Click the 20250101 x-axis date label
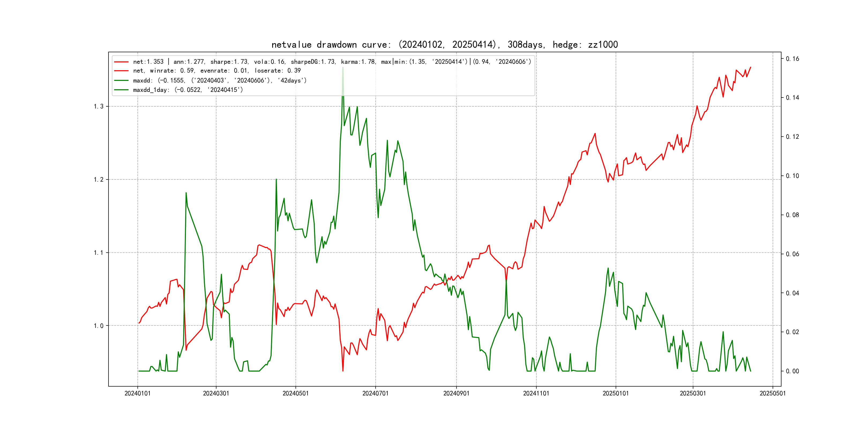This screenshot has height=434, width=868. pyautogui.click(x=616, y=394)
